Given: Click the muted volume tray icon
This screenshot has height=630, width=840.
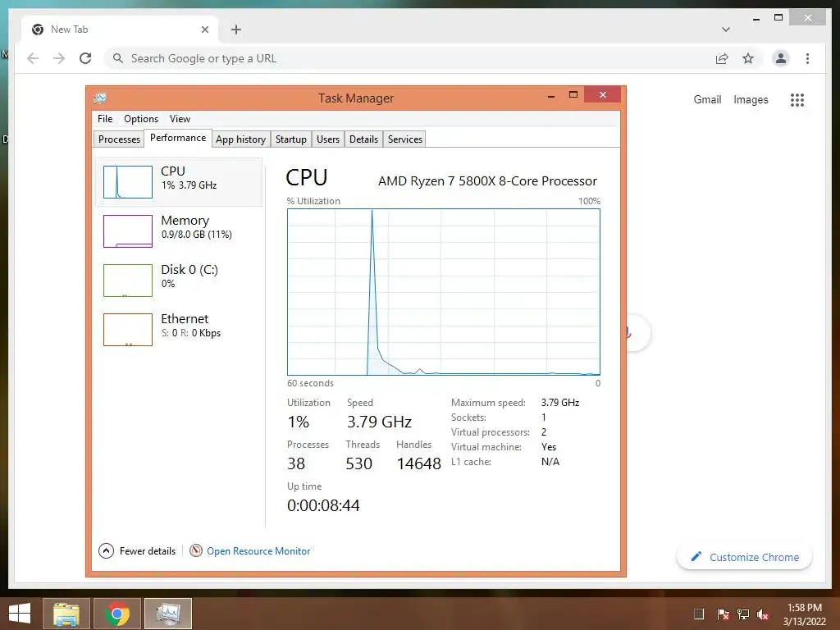Looking at the screenshot, I should 763,614.
